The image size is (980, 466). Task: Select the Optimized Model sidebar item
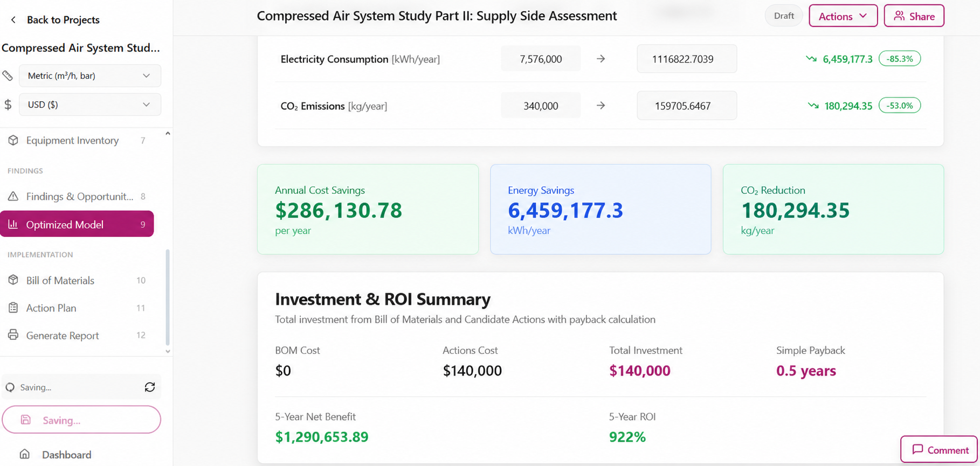[x=77, y=224]
